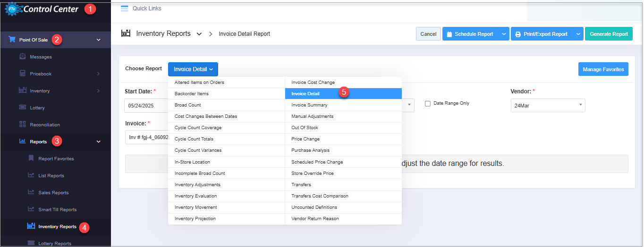The width and height of the screenshot is (644, 247).
Task: Click the FTx Control Center logo
Action: click(42, 8)
